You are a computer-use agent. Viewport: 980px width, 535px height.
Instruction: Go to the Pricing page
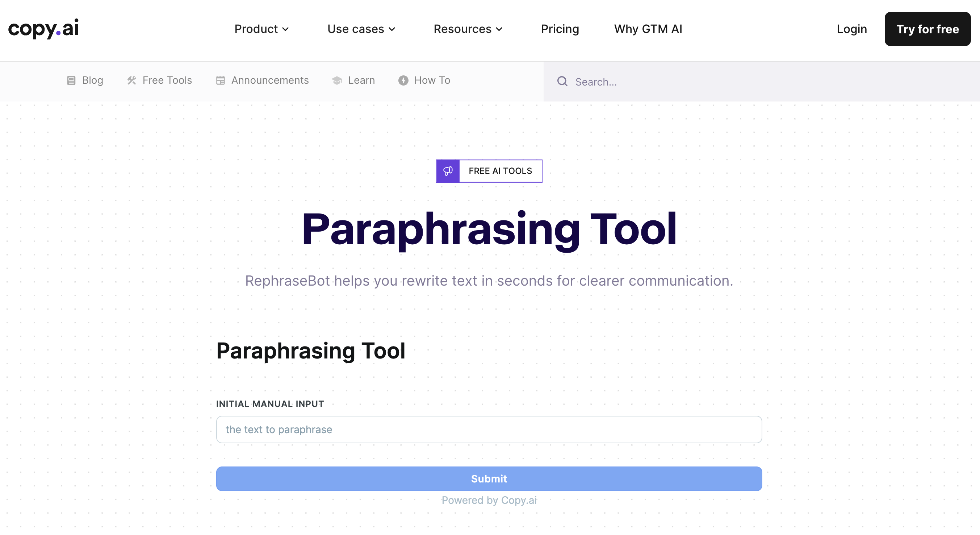click(560, 29)
